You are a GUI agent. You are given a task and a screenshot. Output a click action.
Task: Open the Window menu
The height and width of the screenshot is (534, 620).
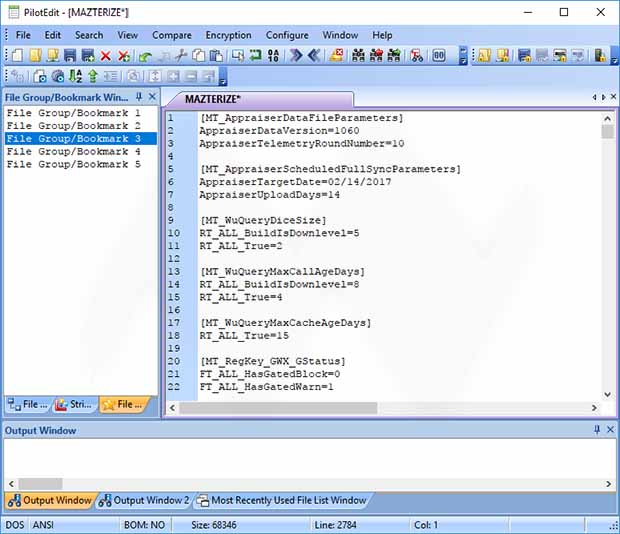[x=340, y=35]
